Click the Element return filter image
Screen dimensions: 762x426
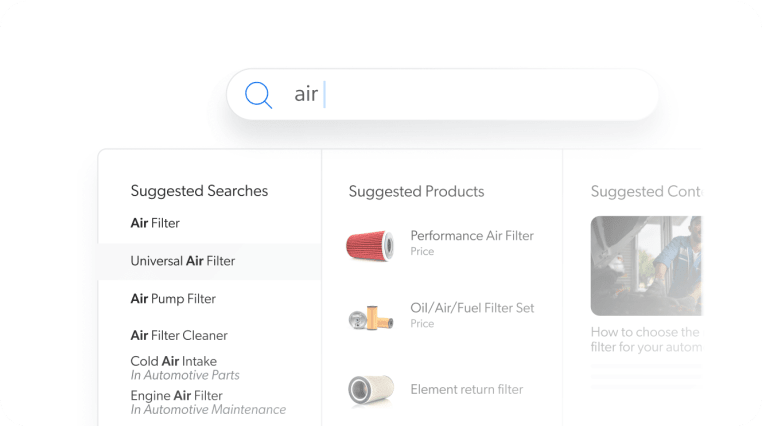click(x=370, y=390)
